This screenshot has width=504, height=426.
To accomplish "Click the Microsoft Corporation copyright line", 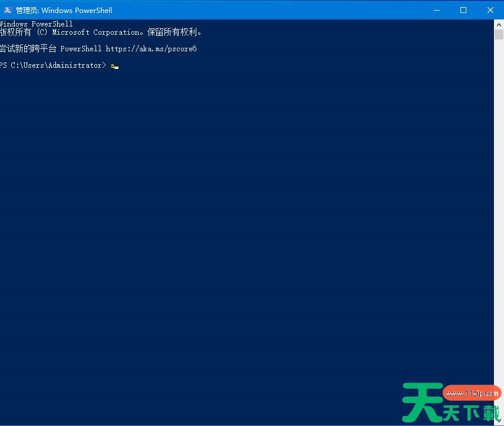I will (101, 32).
